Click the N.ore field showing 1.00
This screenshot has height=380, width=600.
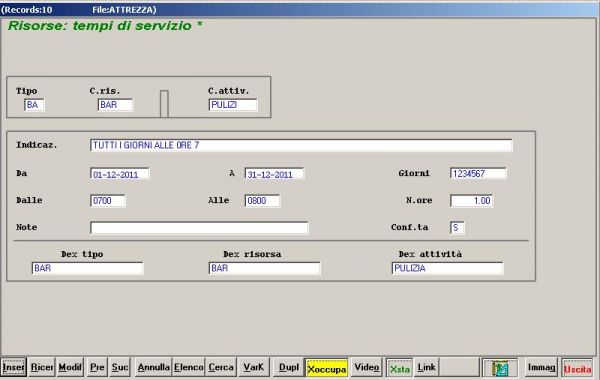(x=472, y=201)
